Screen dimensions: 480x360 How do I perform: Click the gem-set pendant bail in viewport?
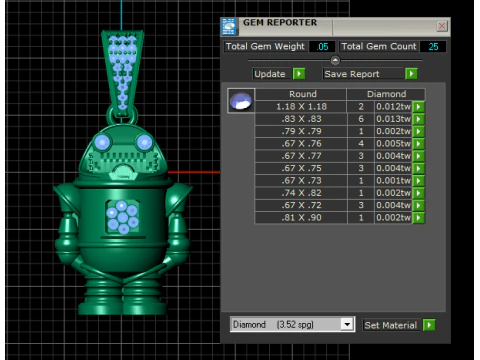[x=122, y=74]
